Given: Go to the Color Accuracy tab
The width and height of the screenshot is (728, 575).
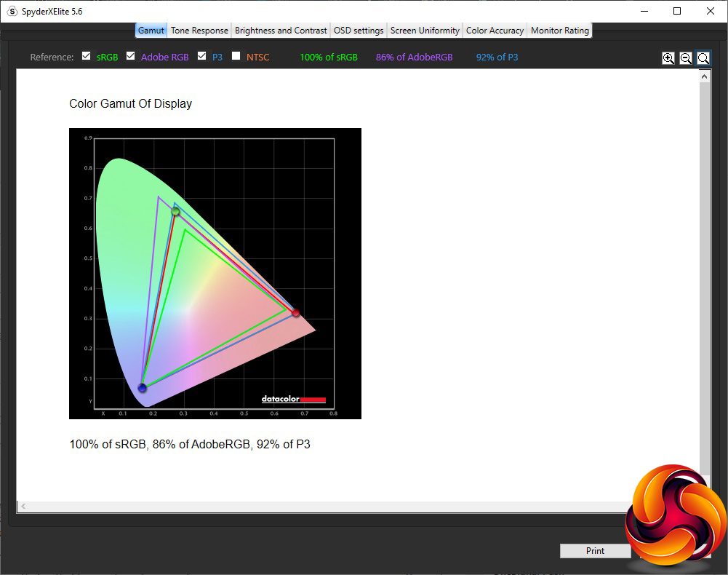Looking at the screenshot, I should (495, 31).
